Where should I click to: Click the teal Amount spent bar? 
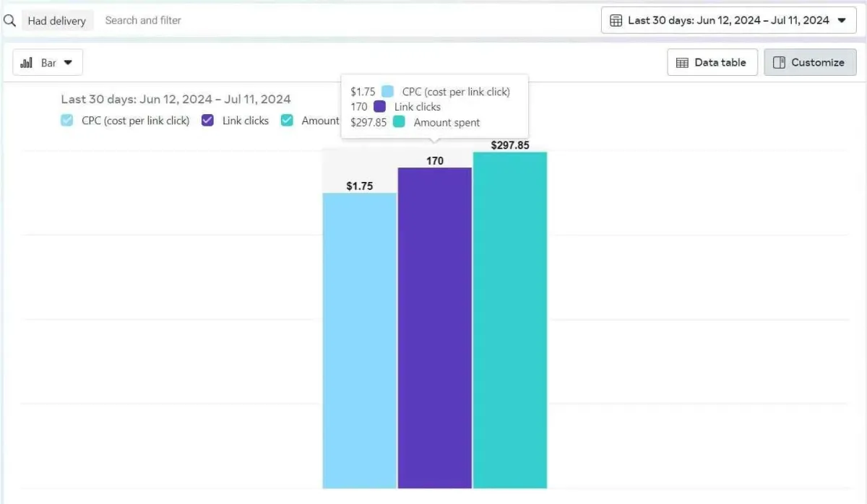coord(510,320)
